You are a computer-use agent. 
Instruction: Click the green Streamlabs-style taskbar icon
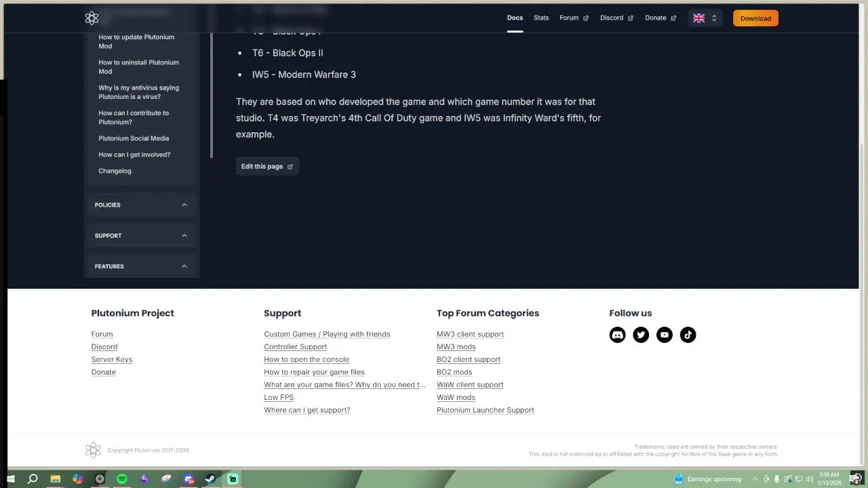tap(233, 479)
